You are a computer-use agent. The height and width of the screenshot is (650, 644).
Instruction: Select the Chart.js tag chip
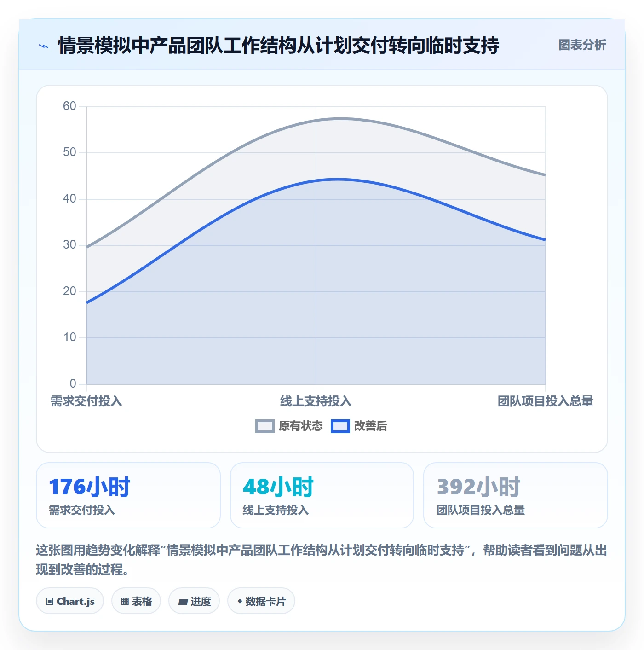pos(70,601)
